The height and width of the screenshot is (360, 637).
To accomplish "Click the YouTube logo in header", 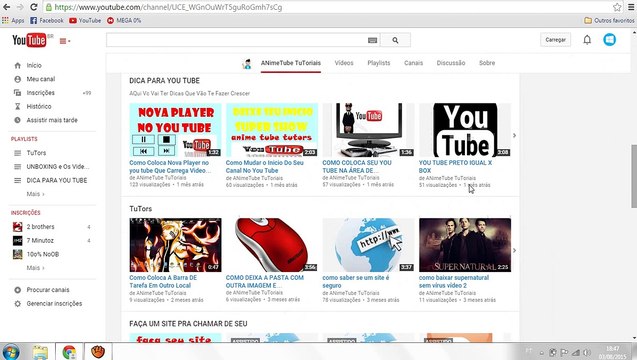I will tap(29, 40).
